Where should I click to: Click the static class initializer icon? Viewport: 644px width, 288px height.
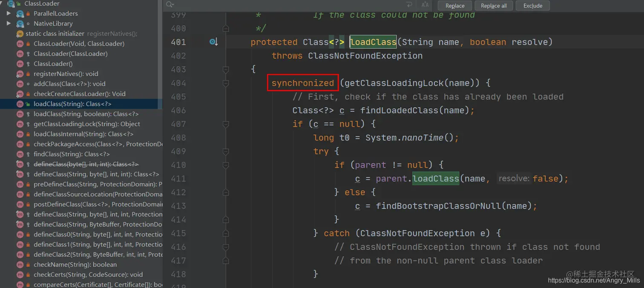click(20, 34)
